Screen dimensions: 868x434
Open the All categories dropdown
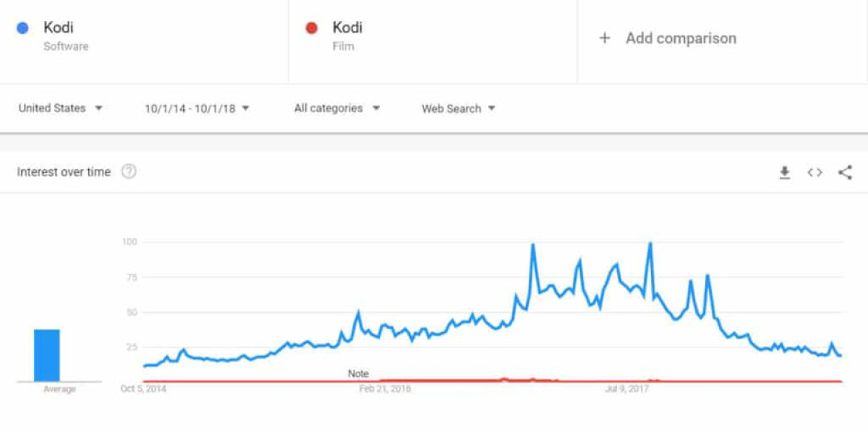coord(337,109)
